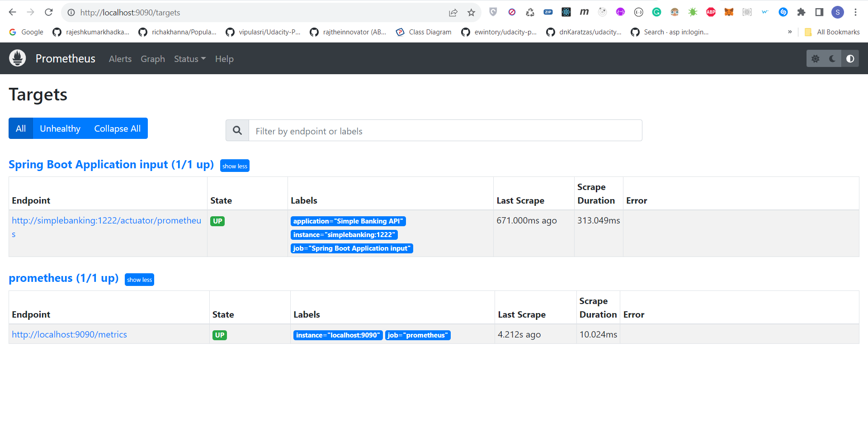Open the localhost:9090/metrics endpoint link
868x447 pixels.
point(69,334)
